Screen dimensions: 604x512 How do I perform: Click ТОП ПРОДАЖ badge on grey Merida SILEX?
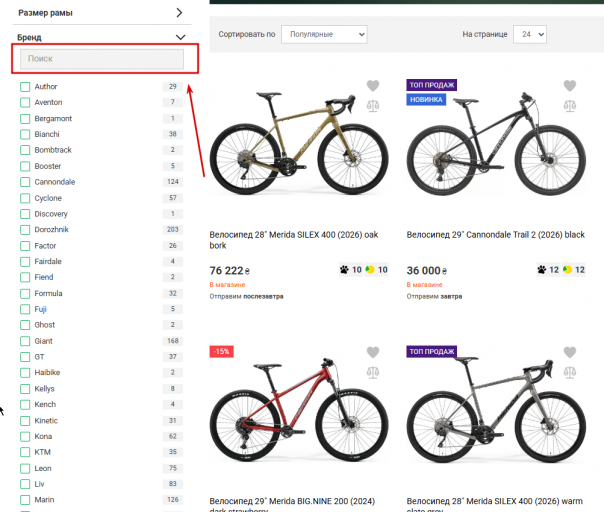point(431,351)
